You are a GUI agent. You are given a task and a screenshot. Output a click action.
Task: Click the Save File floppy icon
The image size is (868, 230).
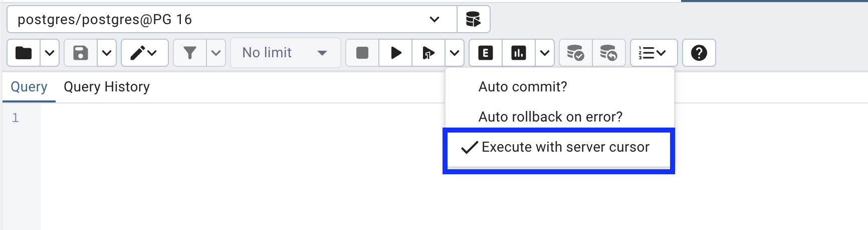(x=81, y=53)
